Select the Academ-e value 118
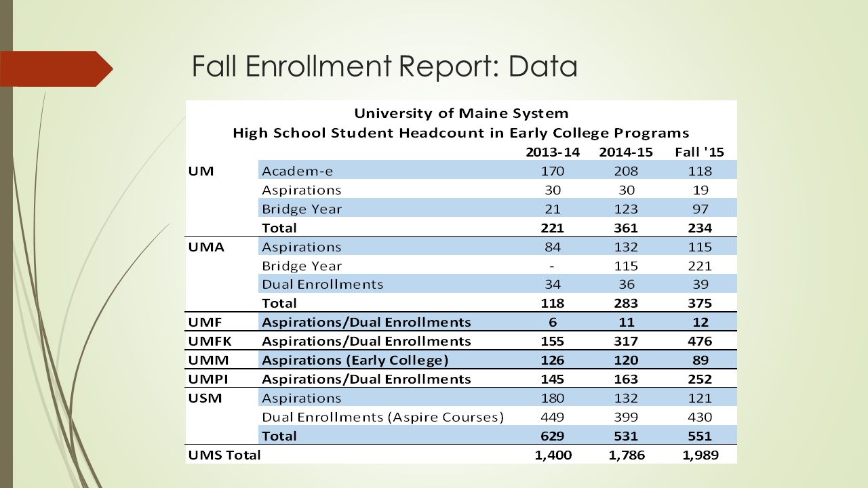 point(698,171)
